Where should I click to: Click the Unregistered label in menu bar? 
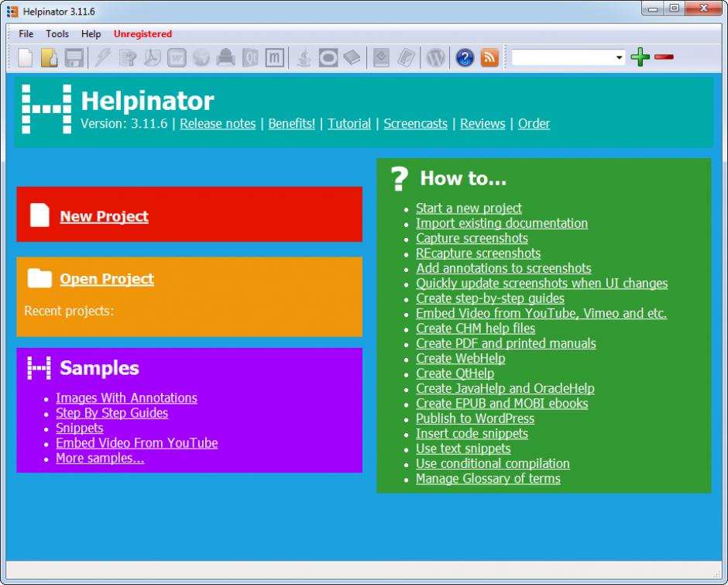coord(143,34)
